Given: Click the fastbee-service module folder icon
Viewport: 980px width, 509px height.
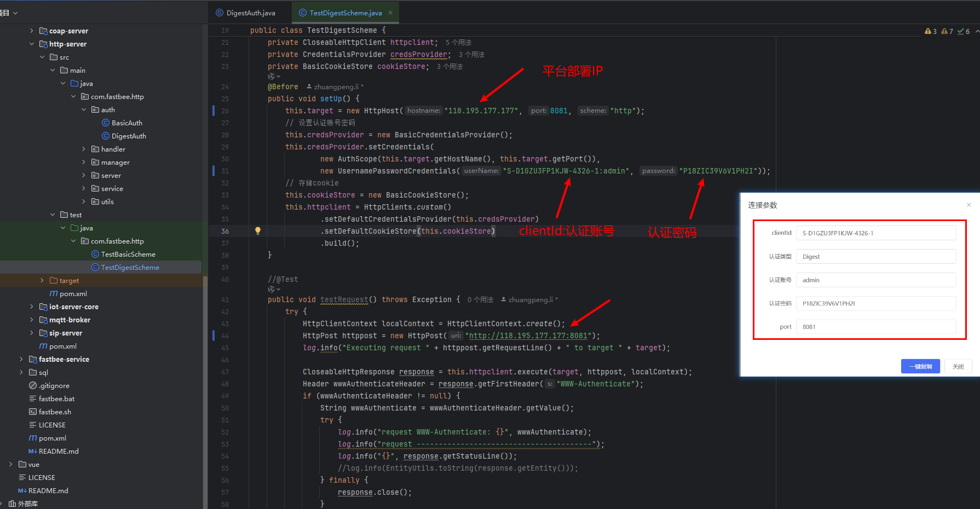Looking at the screenshot, I should [x=33, y=360].
